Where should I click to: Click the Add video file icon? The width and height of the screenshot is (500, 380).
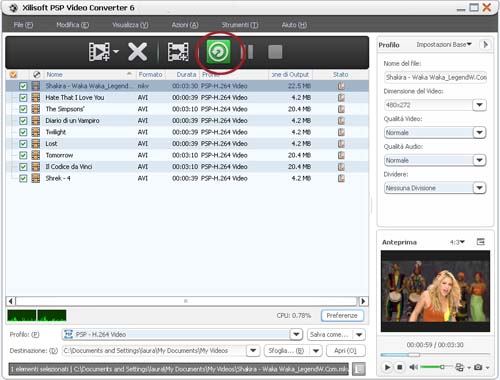coord(99,52)
